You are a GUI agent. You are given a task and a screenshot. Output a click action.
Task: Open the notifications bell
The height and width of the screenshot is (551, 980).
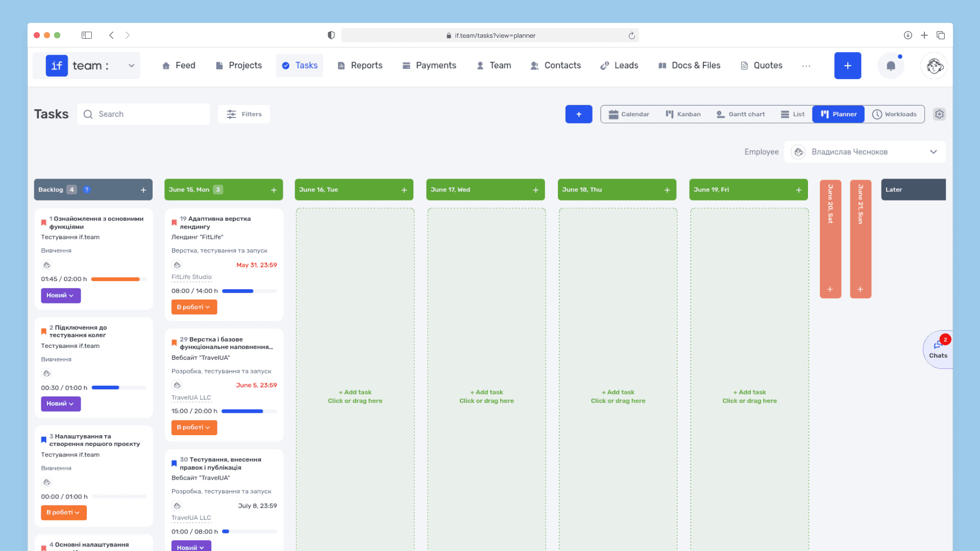click(891, 66)
